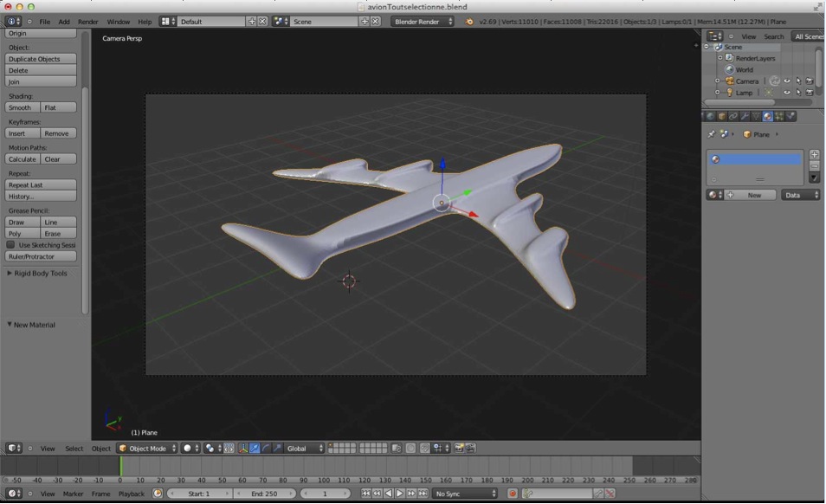Image resolution: width=826 pixels, height=504 pixels.
Task: Toggle 3D manipulator widget in viewport header
Action: pos(242,449)
